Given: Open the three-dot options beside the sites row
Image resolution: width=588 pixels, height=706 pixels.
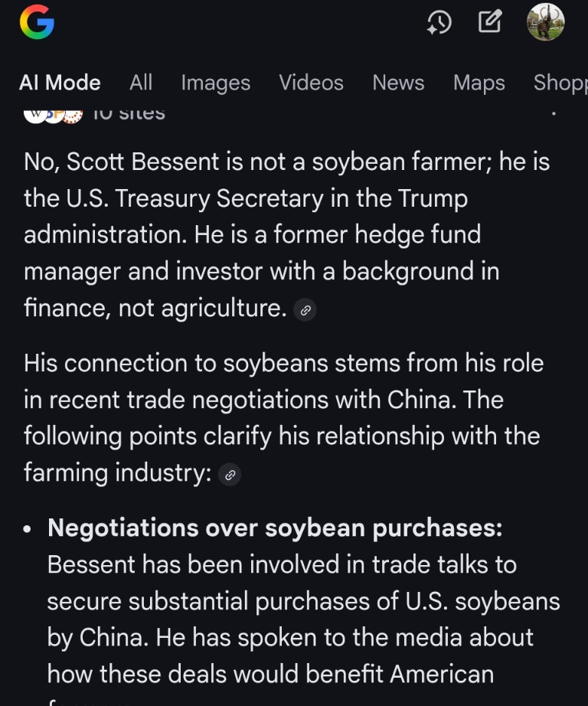Looking at the screenshot, I should [x=553, y=115].
